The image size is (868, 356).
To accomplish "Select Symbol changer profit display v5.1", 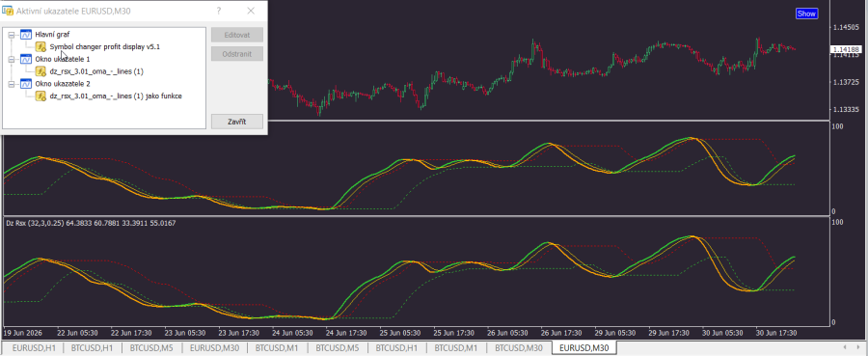I will pyautogui.click(x=104, y=47).
